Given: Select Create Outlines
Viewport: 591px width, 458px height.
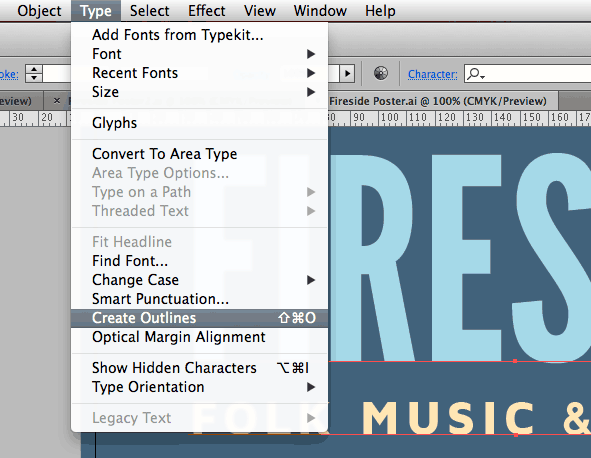Looking at the screenshot, I should (x=199, y=318).
